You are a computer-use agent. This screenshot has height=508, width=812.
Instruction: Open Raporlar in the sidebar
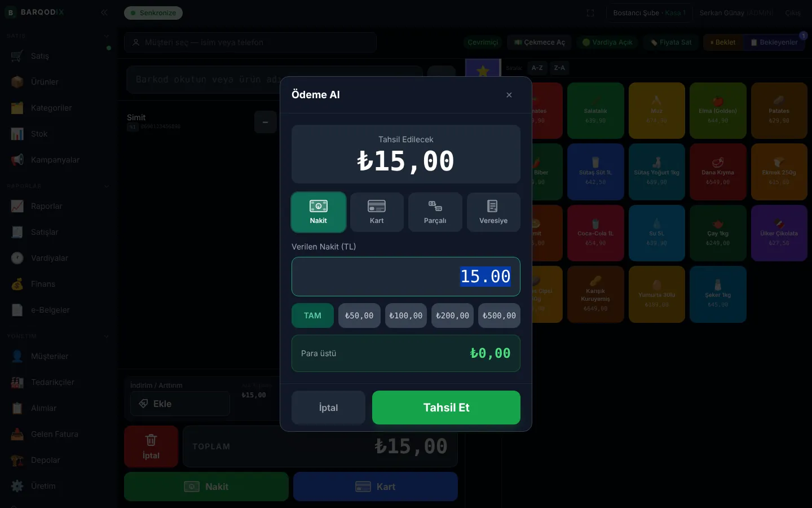59,206
